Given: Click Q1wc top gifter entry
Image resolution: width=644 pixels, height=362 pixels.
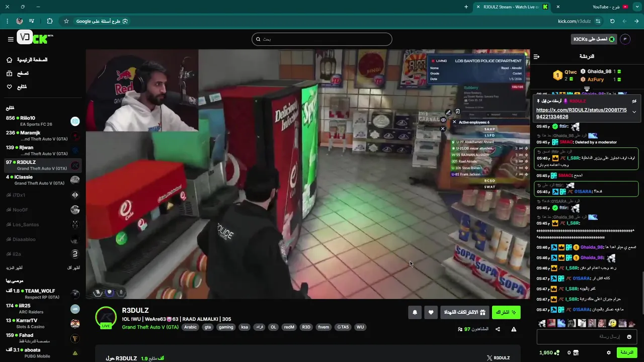Looking at the screenshot, I should (566, 75).
